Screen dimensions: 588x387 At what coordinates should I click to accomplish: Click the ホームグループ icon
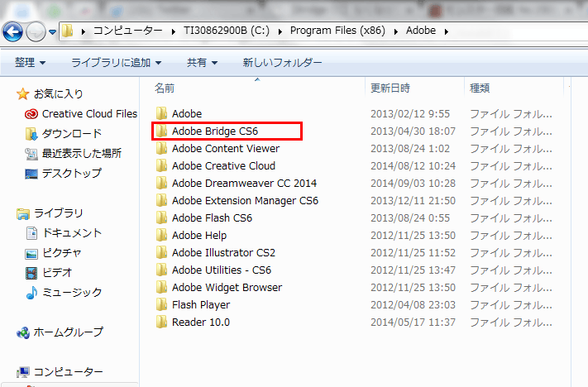pos(23,332)
